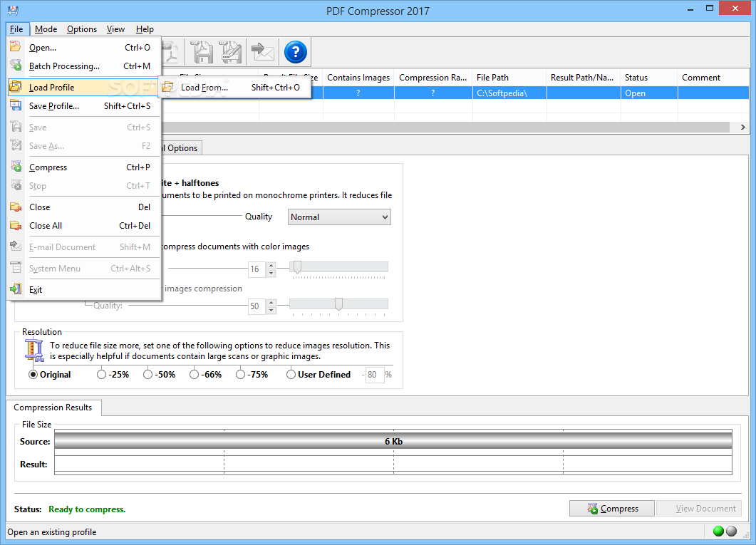Image resolution: width=756 pixels, height=545 pixels.
Task: Click the 'Open' status cell in file row
Action: pyautogui.click(x=649, y=93)
